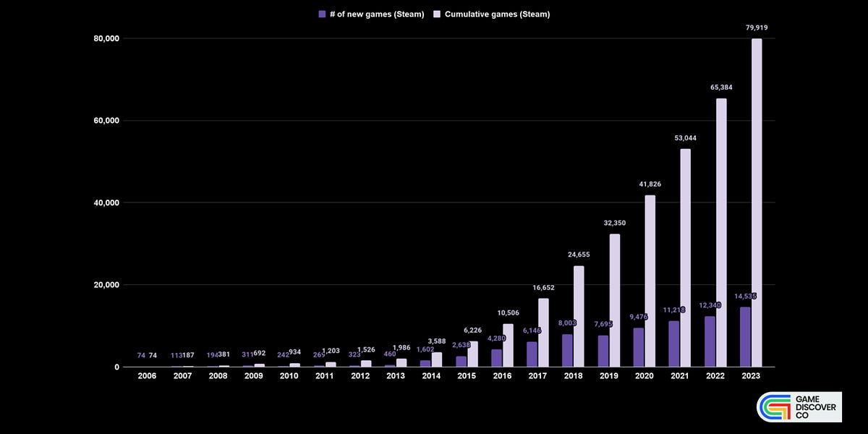Click the 'GAME DISCOVER CO' logo text

coord(814,407)
